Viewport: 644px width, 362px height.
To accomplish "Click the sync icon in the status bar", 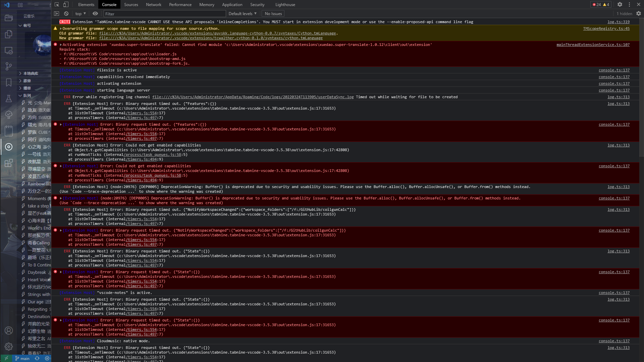I will tap(37, 358).
